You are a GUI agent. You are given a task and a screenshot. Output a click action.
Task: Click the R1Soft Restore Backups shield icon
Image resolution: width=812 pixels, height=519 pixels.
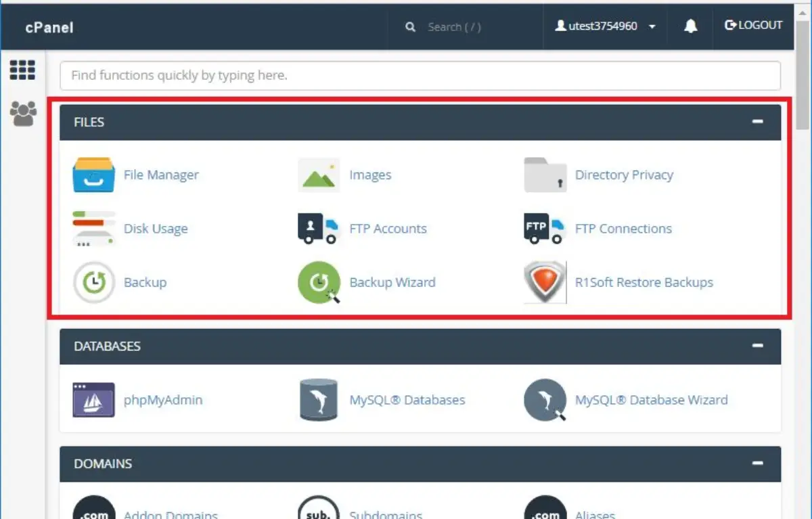coord(545,282)
